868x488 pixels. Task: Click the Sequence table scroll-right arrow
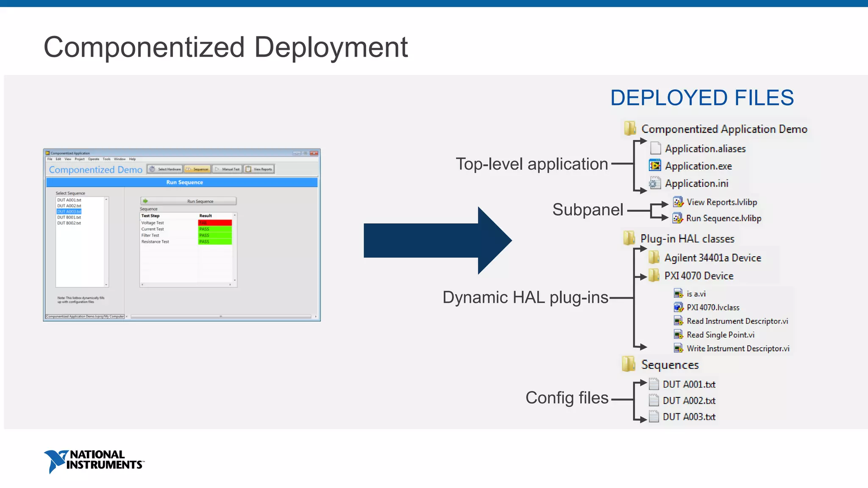[x=230, y=285]
